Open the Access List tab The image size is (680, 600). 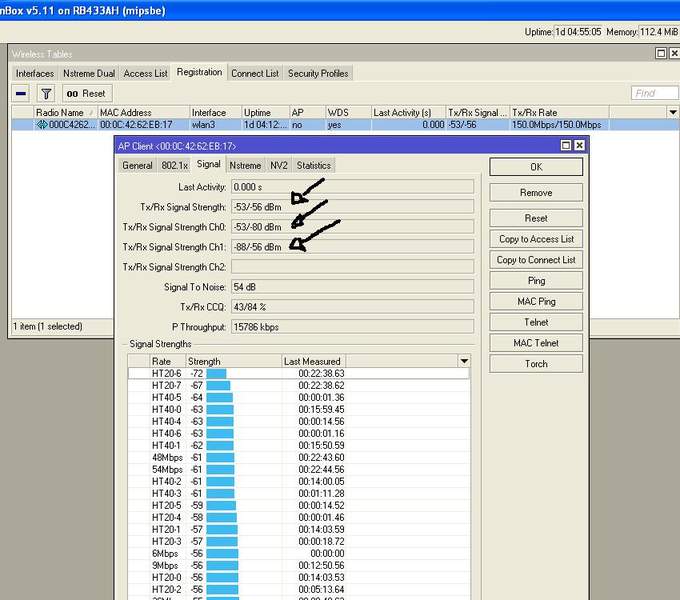(145, 74)
